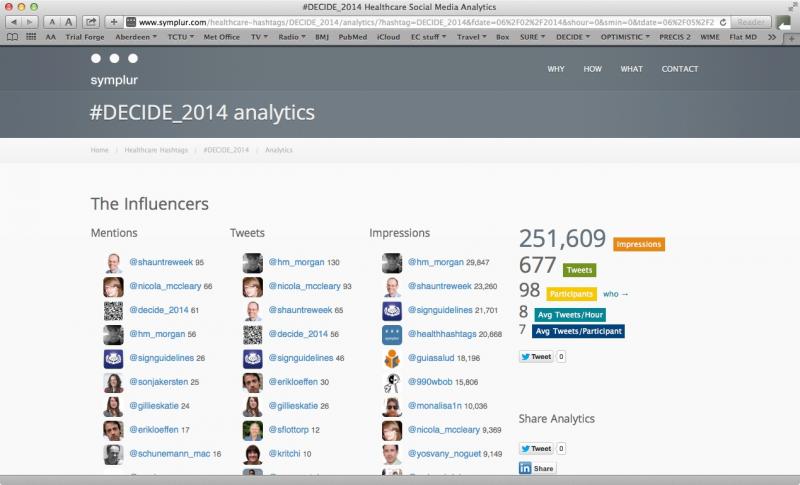
Task: Click @healthhashtags avatar in Impressions
Action: 392,335
